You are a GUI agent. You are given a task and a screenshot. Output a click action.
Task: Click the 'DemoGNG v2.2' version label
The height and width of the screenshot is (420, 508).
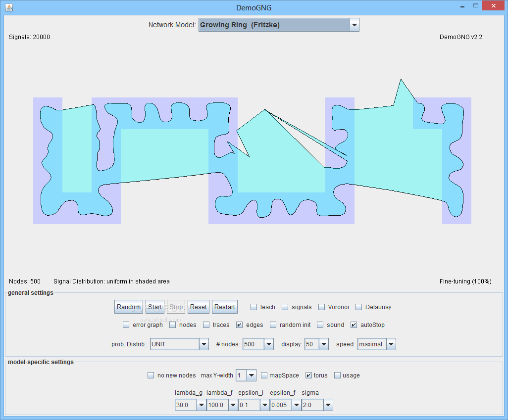click(460, 37)
